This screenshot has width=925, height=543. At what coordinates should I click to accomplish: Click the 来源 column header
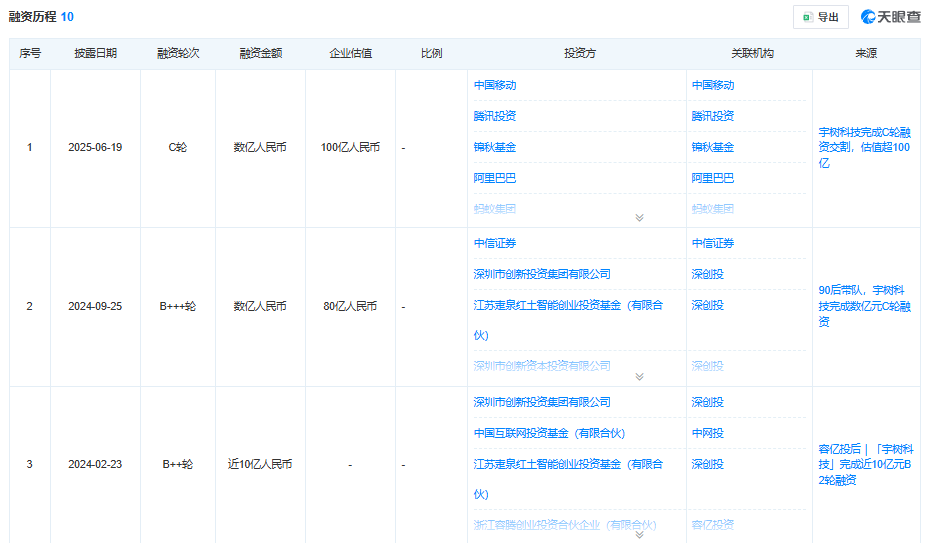(866, 54)
